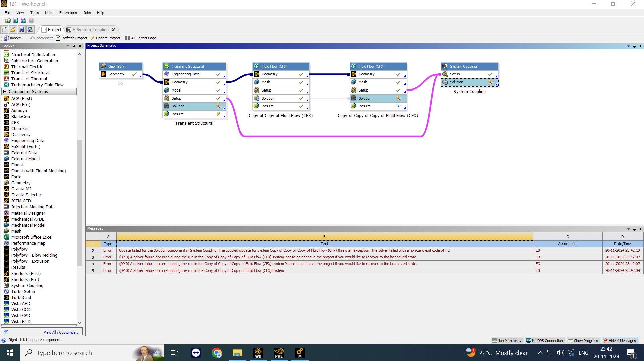Click the Windows Start button
Viewport: 644px width, 361px height.
[10, 353]
